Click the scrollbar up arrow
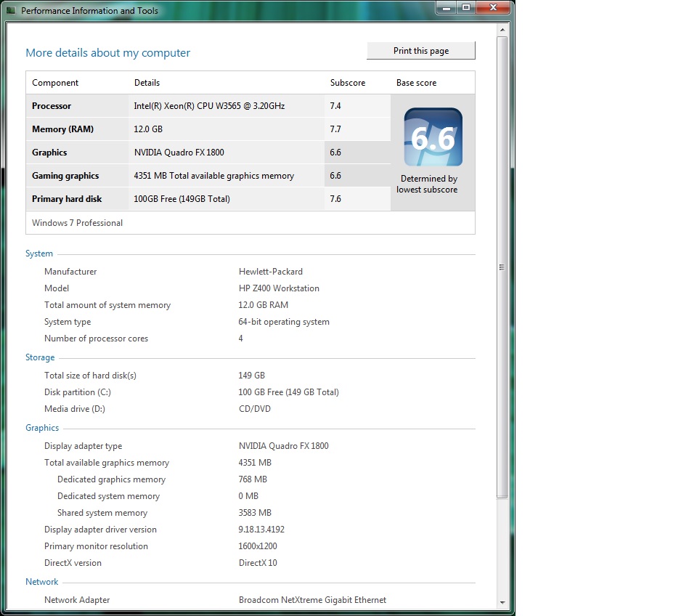Screen dimensions: 697x616 502,30
